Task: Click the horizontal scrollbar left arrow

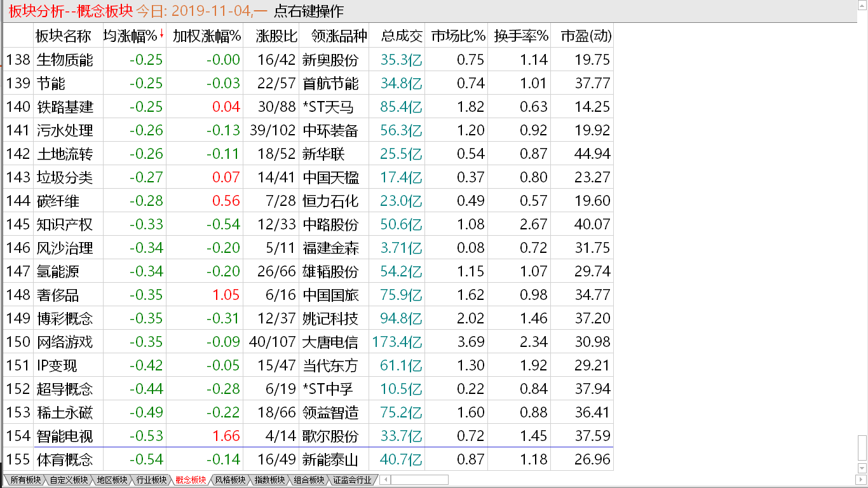Action: click(x=385, y=480)
